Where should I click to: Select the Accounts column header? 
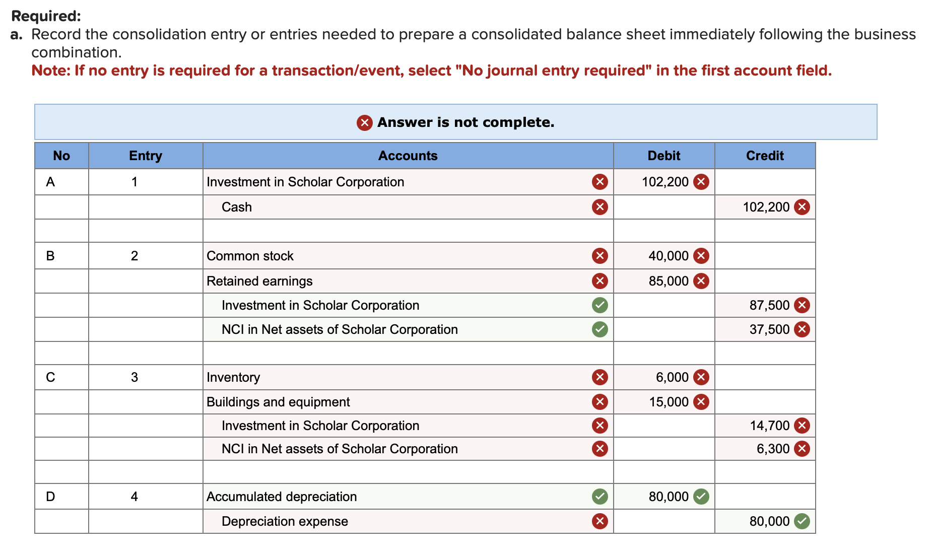408,156
